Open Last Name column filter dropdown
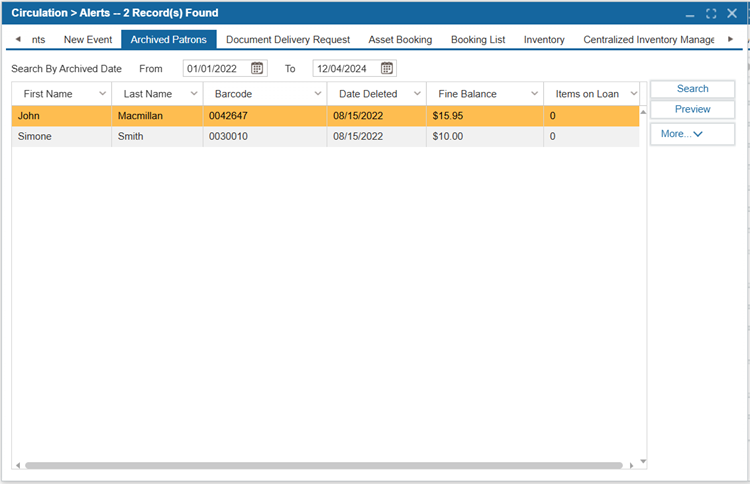The image size is (750, 484). tap(194, 94)
